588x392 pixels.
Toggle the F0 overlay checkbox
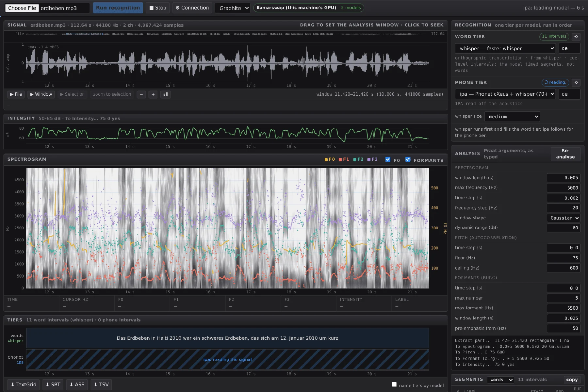click(388, 159)
